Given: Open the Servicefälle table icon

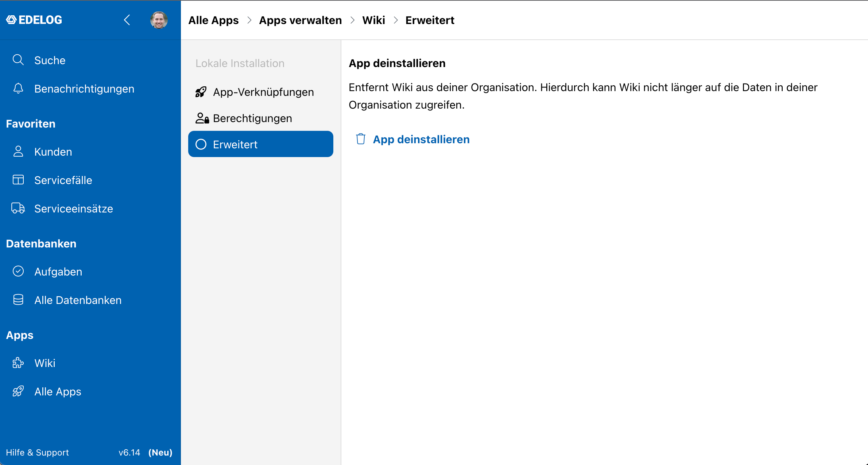Looking at the screenshot, I should [18, 180].
